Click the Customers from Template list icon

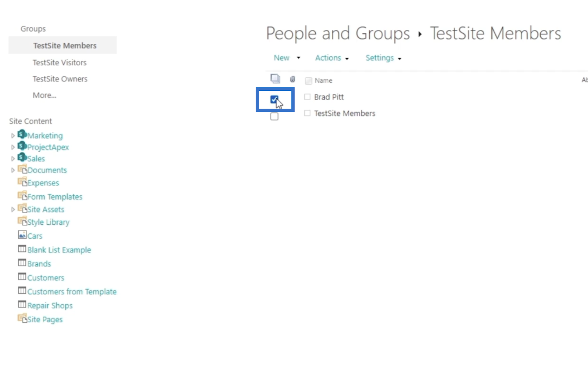point(22,290)
